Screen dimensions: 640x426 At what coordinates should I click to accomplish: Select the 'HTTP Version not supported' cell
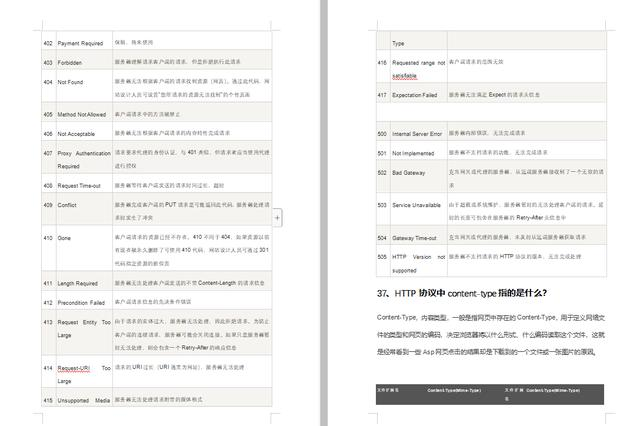(419, 261)
